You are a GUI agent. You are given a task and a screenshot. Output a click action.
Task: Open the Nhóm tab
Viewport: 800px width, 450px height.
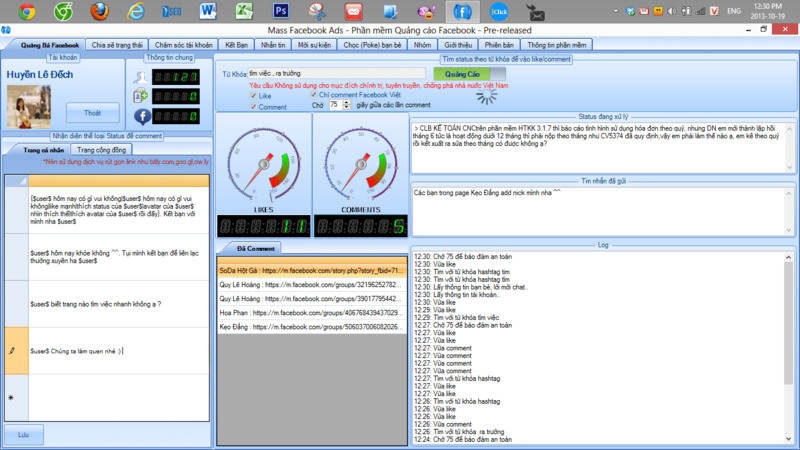[x=422, y=45]
